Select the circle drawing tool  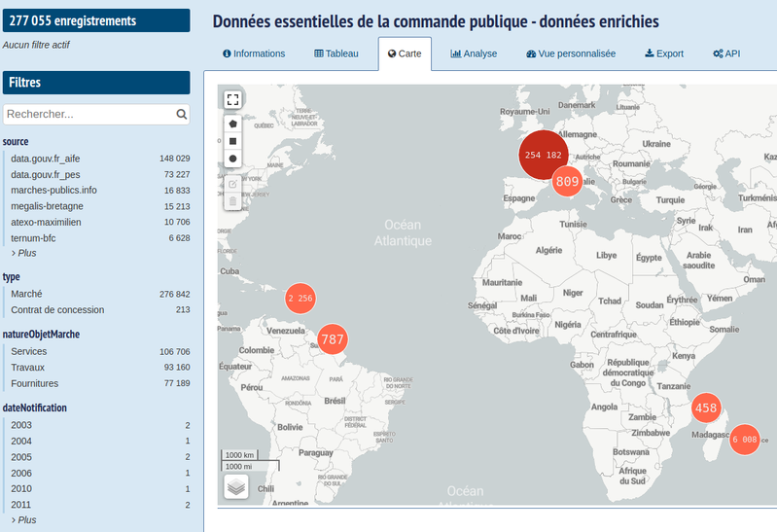[x=232, y=159]
